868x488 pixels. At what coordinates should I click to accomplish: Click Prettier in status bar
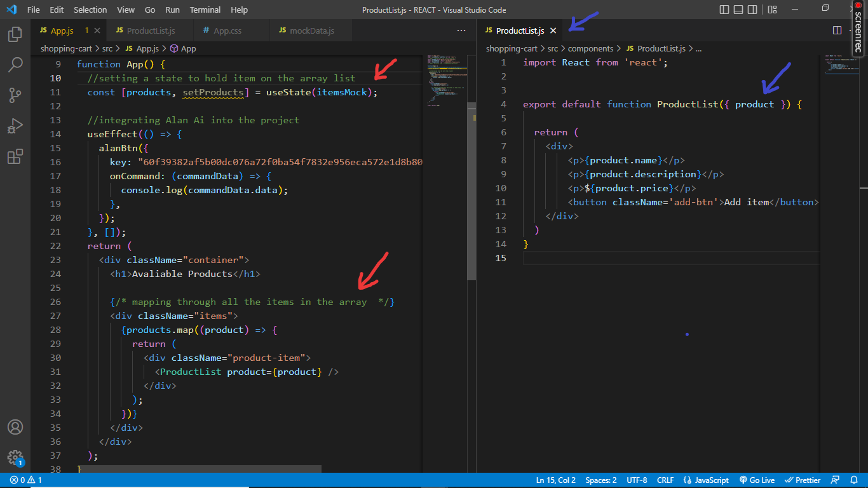click(x=803, y=480)
